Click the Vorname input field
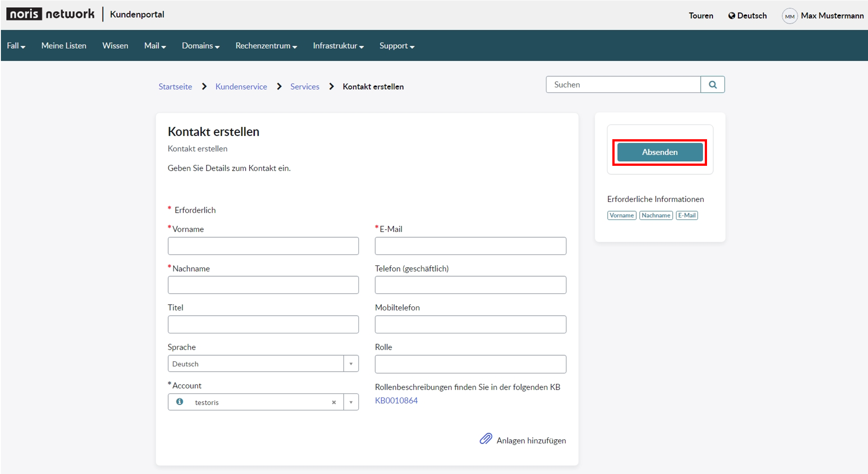This screenshot has width=868, height=474. (263, 246)
